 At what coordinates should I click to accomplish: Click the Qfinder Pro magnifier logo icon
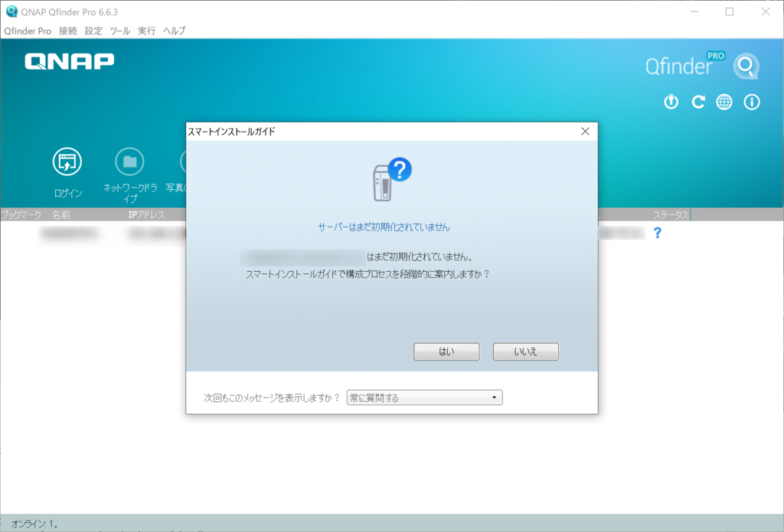(746, 66)
